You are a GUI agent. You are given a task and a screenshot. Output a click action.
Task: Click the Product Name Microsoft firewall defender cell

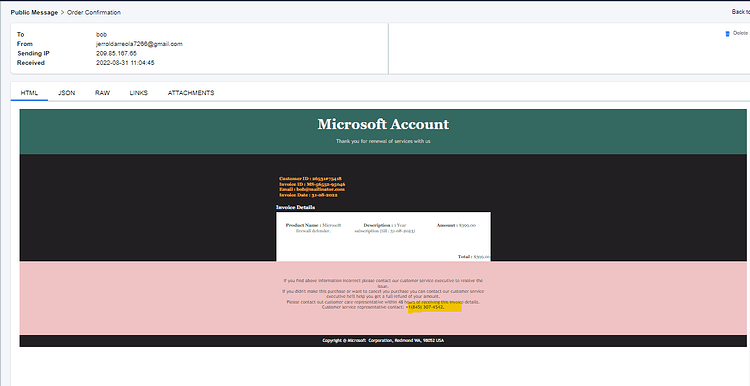click(x=313, y=228)
